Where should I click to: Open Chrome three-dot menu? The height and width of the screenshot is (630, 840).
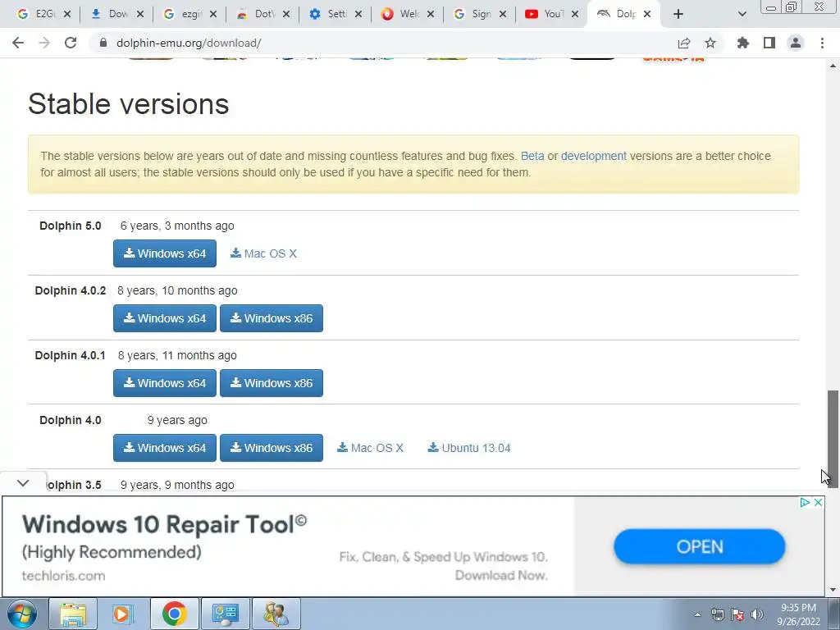822,43
